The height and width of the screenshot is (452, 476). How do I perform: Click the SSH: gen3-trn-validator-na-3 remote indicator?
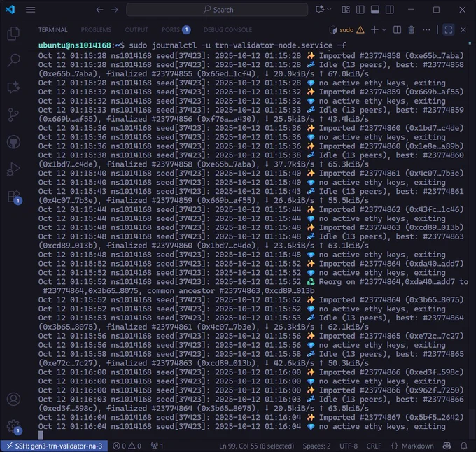[x=54, y=446]
